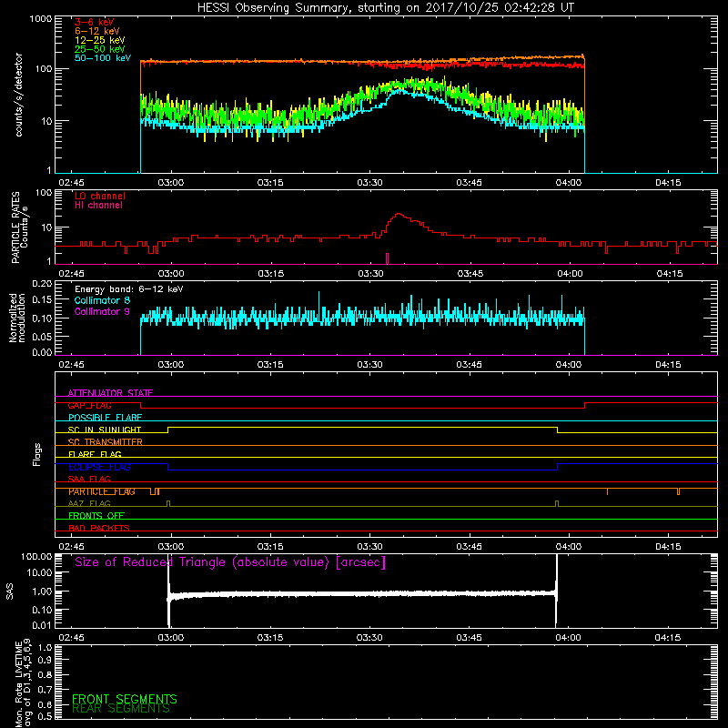The width and height of the screenshot is (728, 728).
Task: Click the Flags panel axis label
Action: [x=37, y=454]
